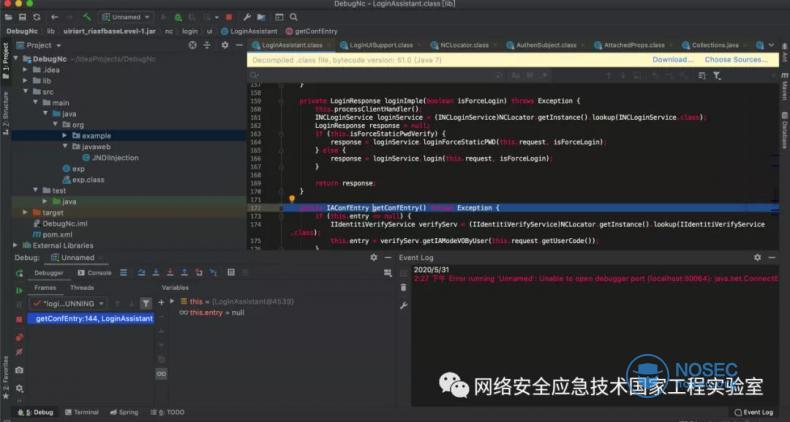Click Run to Cursor icon
Screen dimensions: 790x422
pos(213,272)
